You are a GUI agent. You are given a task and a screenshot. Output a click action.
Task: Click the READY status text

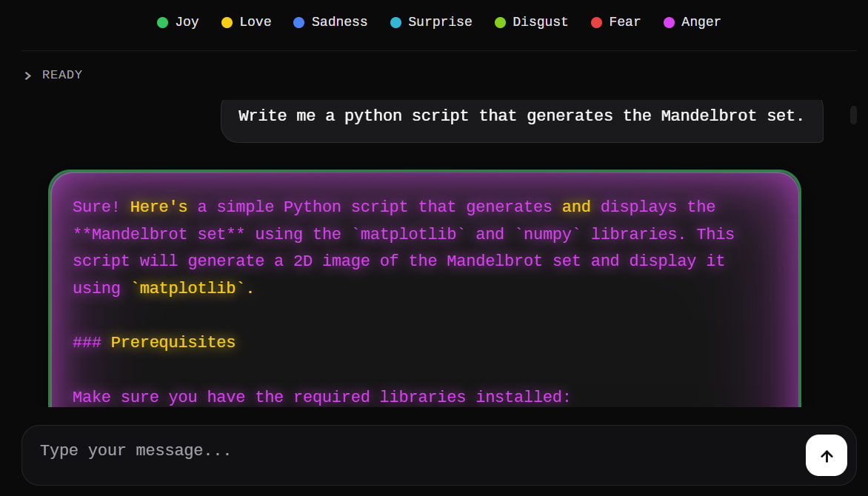coord(62,75)
